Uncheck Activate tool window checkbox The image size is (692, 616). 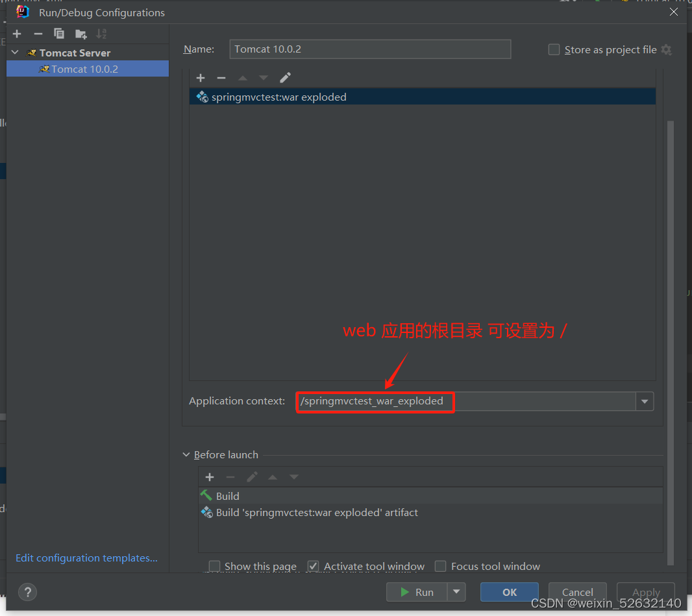point(314,566)
